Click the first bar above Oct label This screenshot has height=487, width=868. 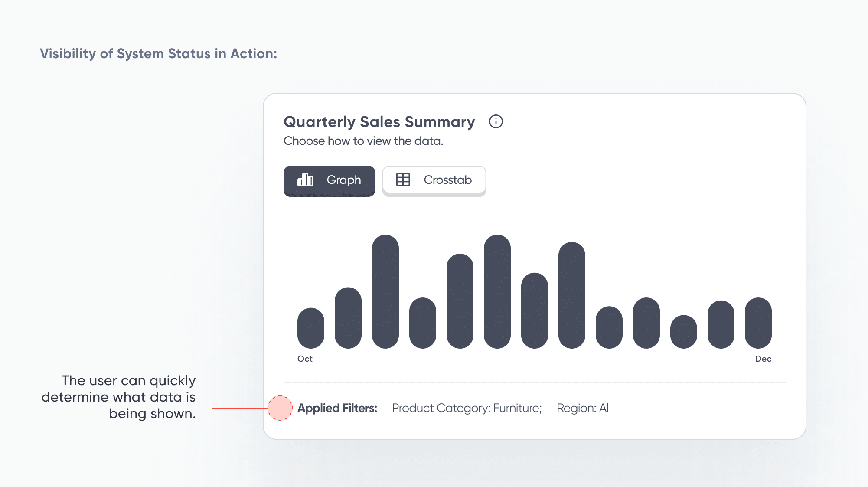coord(311,328)
